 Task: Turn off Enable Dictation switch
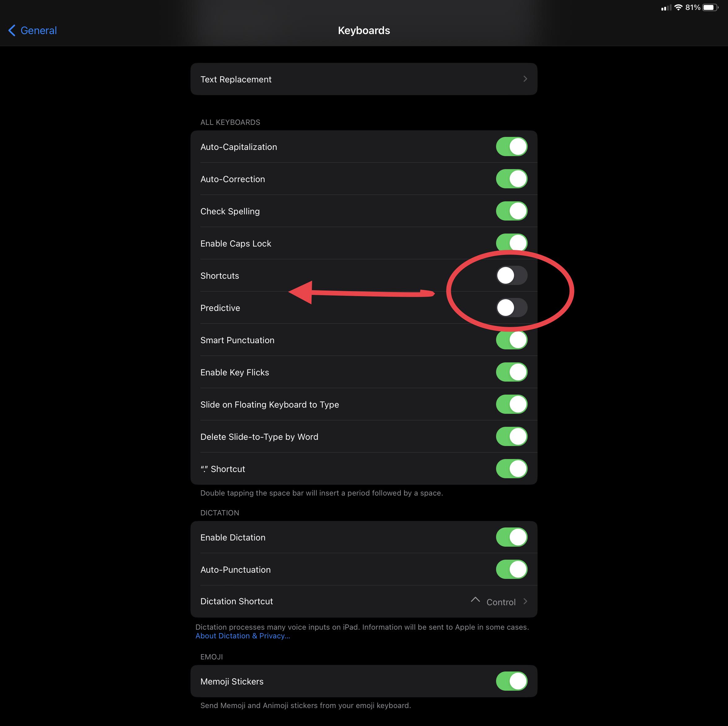511,537
